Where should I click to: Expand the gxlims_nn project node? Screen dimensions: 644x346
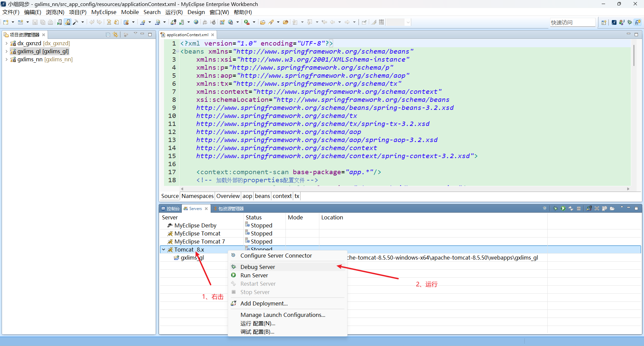point(6,59)
